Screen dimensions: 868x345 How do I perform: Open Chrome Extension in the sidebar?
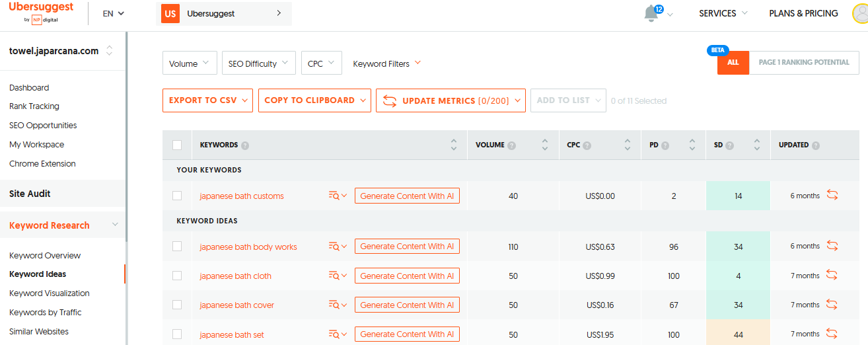[x=42, y=163]
